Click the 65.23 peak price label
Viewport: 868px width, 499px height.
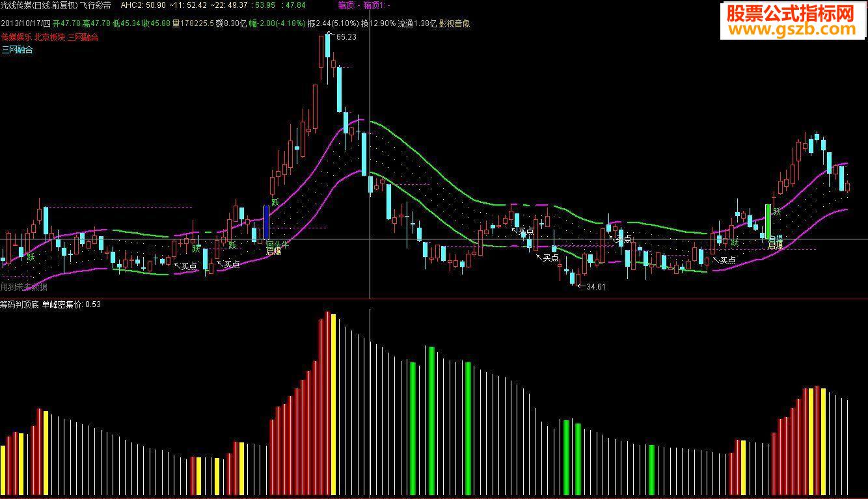347,37
